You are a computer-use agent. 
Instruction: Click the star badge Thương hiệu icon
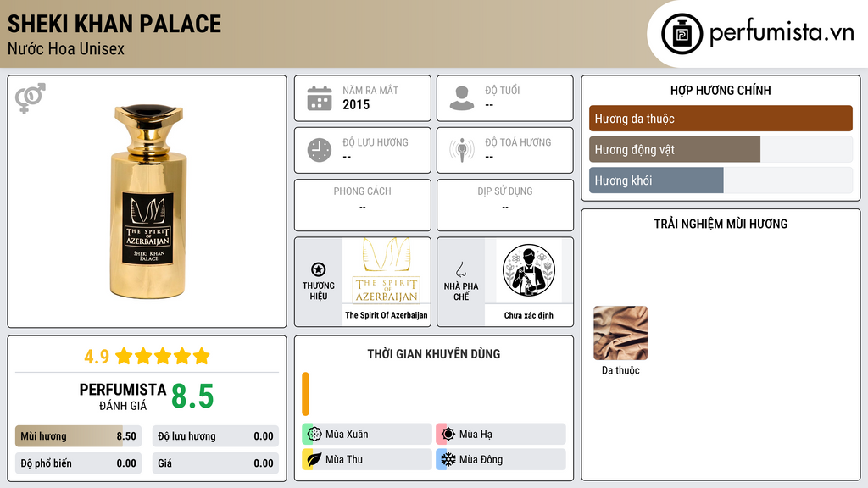[x=319, y=269]
